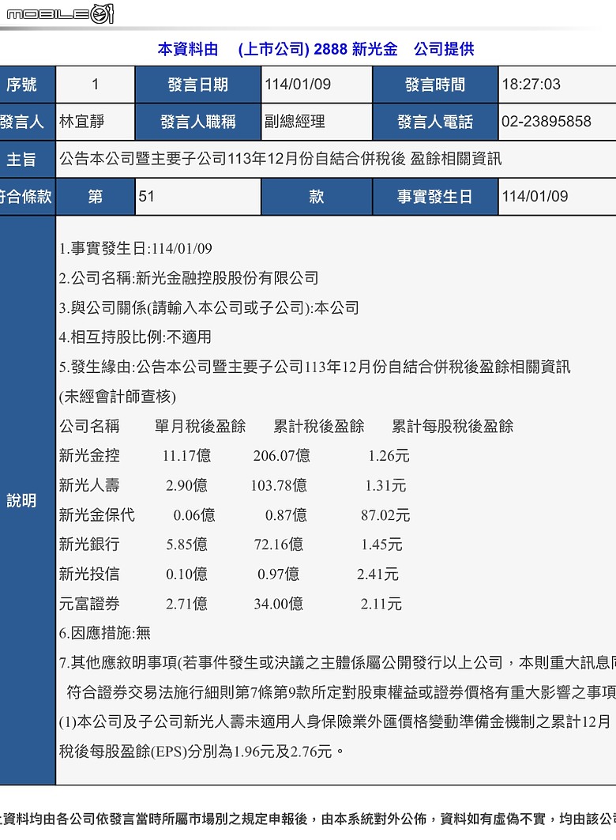The width and height of the screenshot is (616, 840).
Task: Click the '款' header cell
Action: [317, 197]
